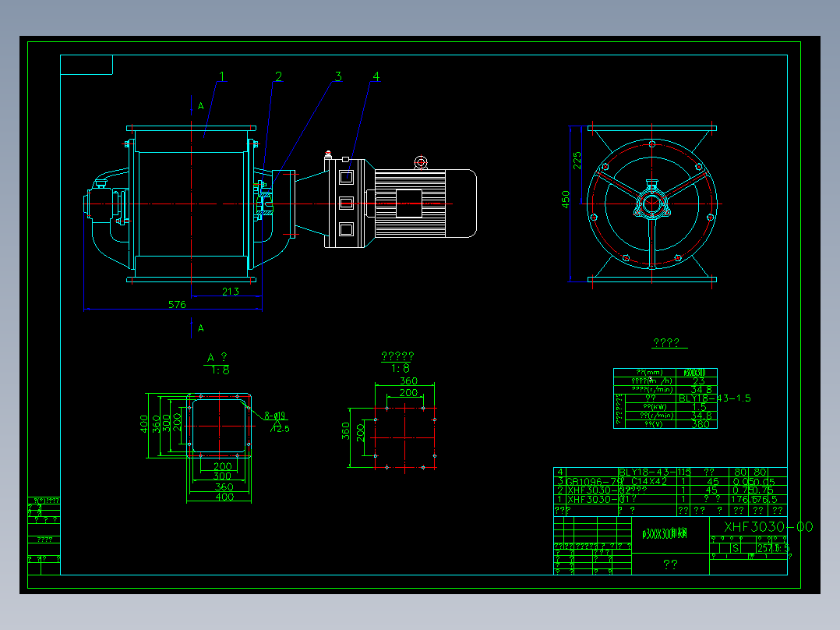Select part balloon number "4"
Viewport: 840px width, 630px height.
click(x=376, y=76)
